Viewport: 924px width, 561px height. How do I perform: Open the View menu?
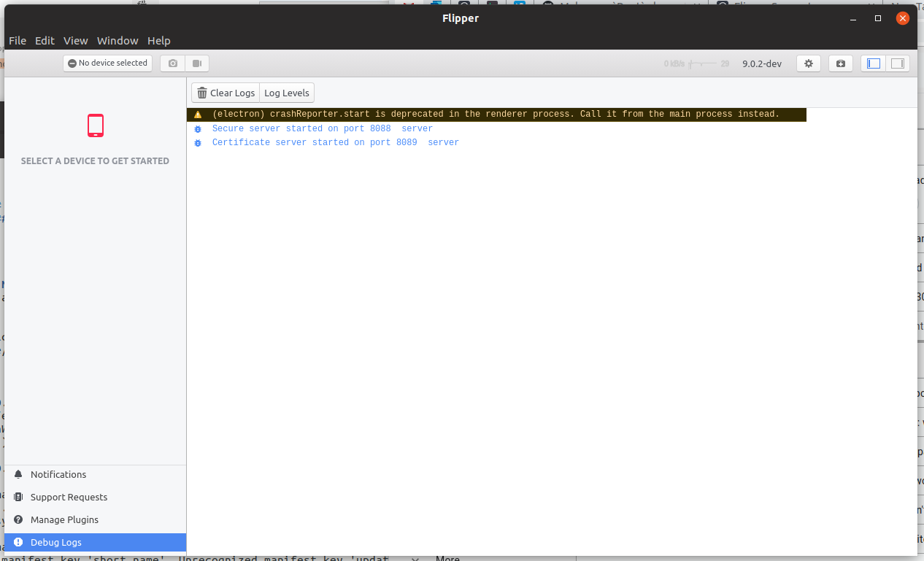[76, 41]
